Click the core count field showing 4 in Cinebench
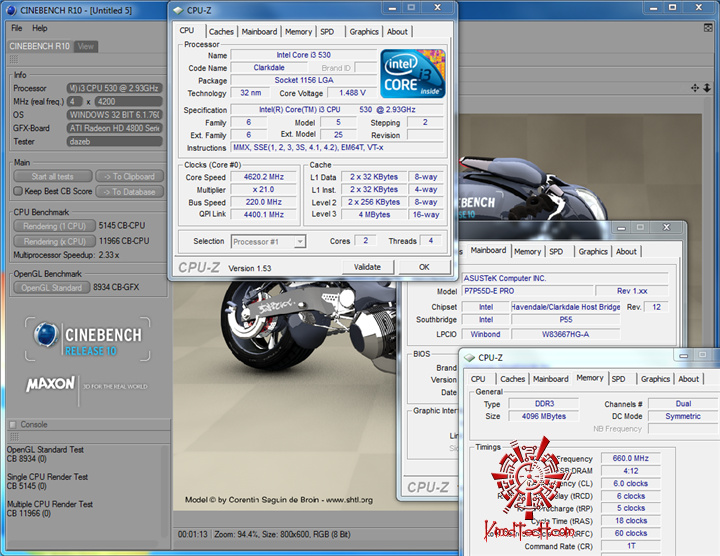The width and height of the screenshot is (720, 556). [74, 101]
